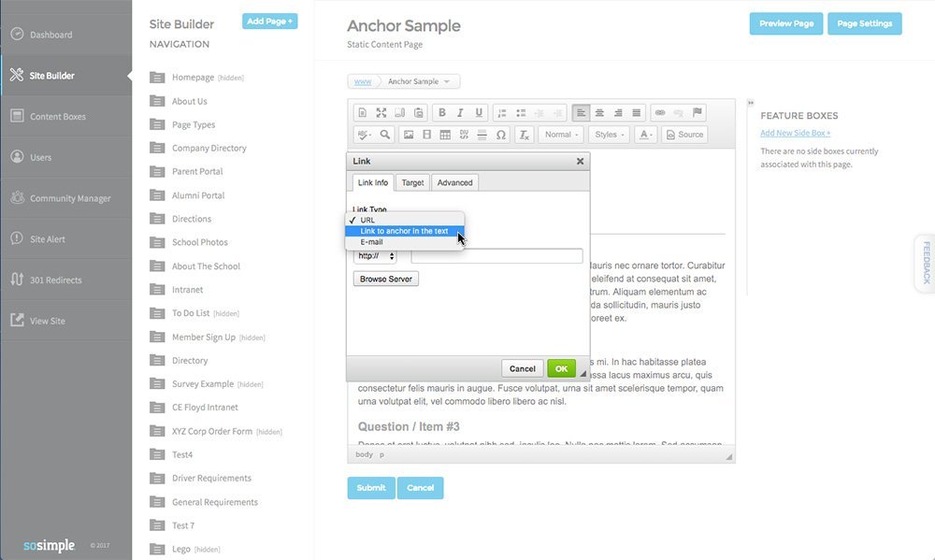This screenshot has width=935, height=560.
Task: Switch to the Target tab
Action: pos(412,182)
